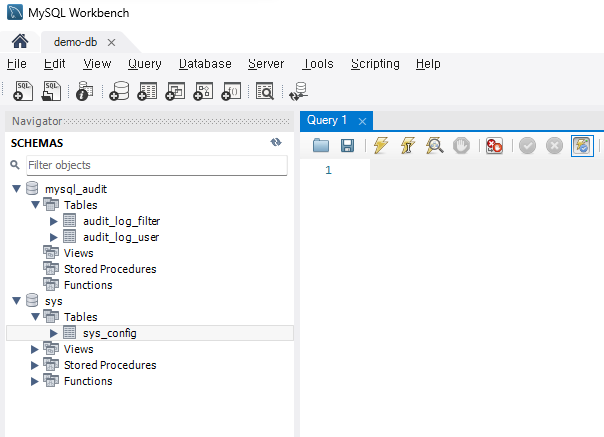Expand the sys_config table
Viewport: 604px width, 437px height.
(54, 333)
